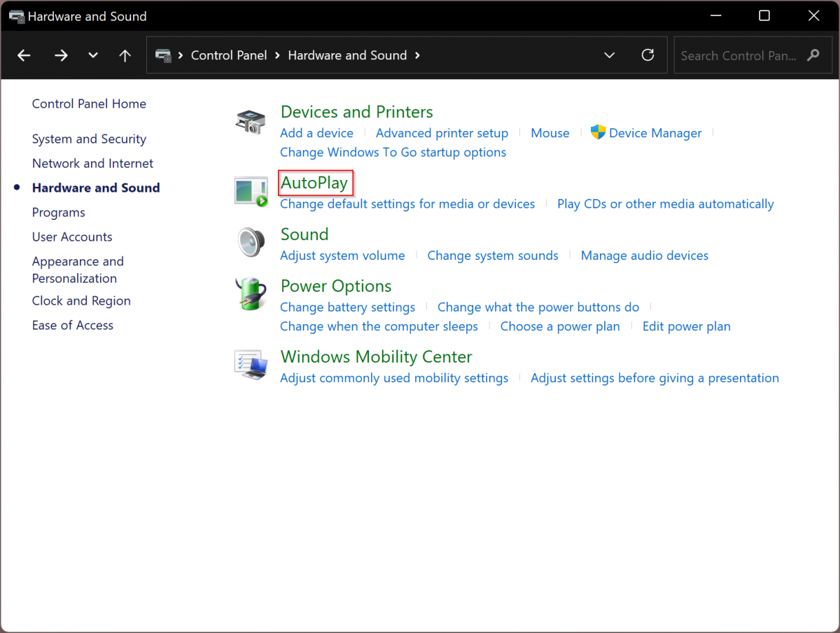Click the address bar Control Panel icon
This screenshot has width=840, height=633.
163,55
